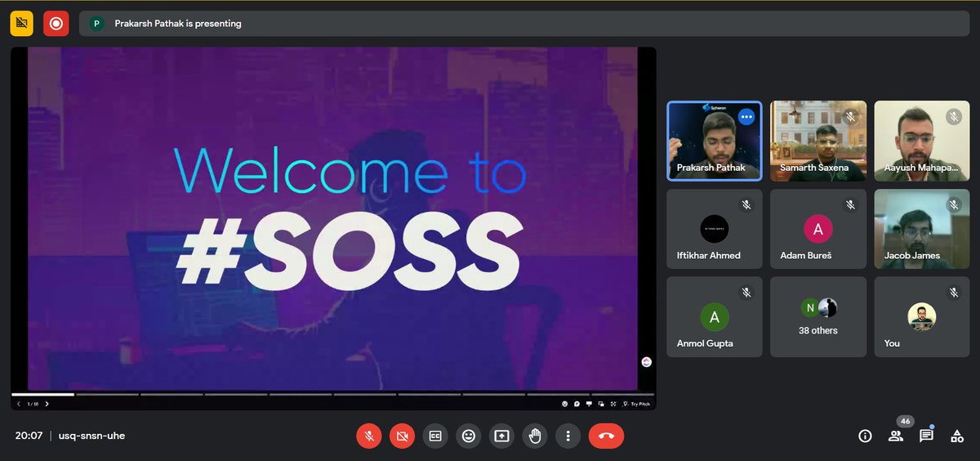Select the Samarth Saxena video tile

coord(818,141)
